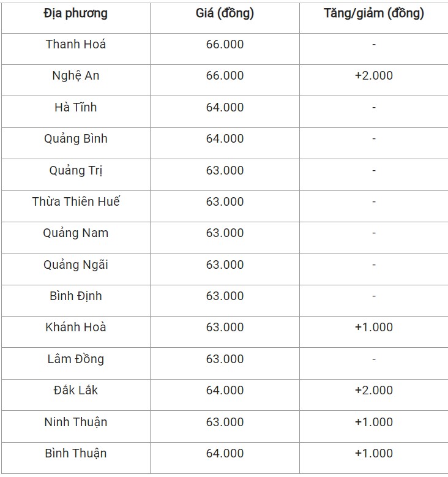Select the Thanh Hoá province cell
The height and width of the screenshot is (477, 448).
75,44
